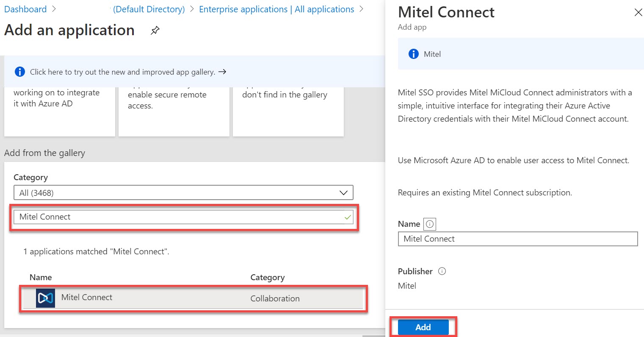Click the try out new app gallery banner text
The height and width of the screenshot is (337, 644).
122,72
